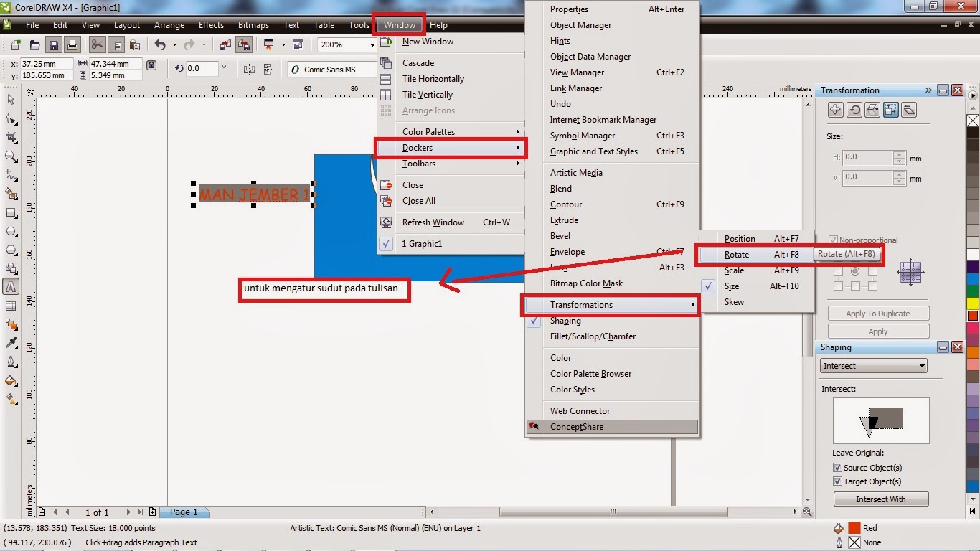Choose Tile Horizontally in Window menu

tap(451, 79)
